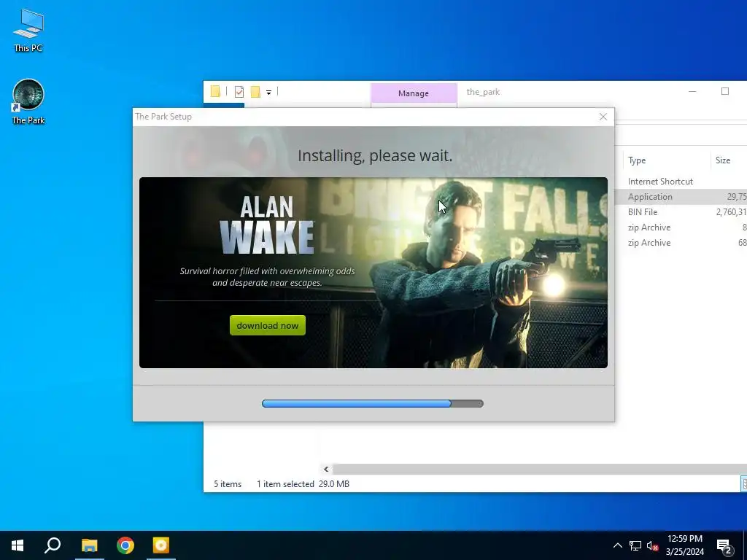Click the muted volume tray icon

pyautogui.click(x=652, y=545)
